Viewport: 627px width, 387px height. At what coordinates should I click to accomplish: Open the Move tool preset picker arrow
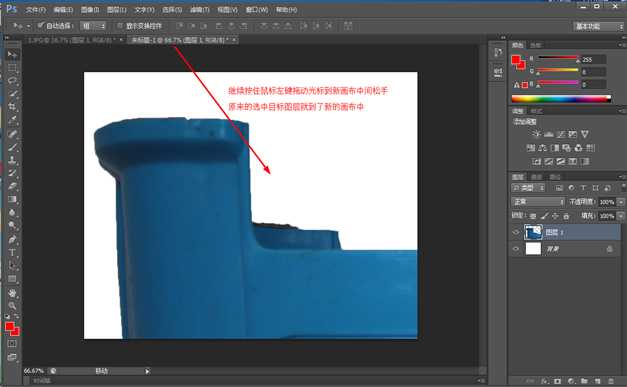coord(28,26)
